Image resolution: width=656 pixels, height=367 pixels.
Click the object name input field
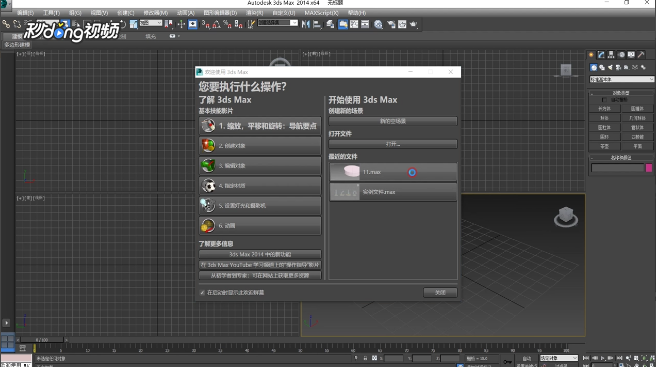click(617, 168)
